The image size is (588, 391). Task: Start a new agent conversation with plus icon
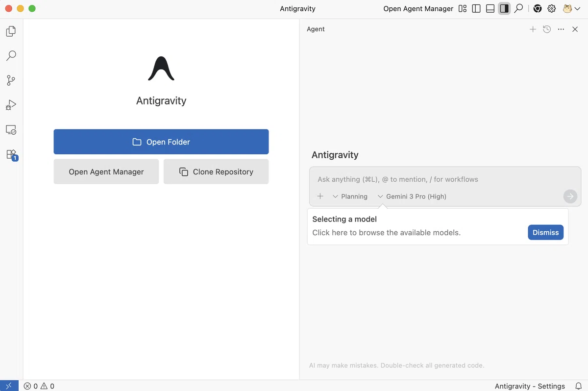click(533, 29)
